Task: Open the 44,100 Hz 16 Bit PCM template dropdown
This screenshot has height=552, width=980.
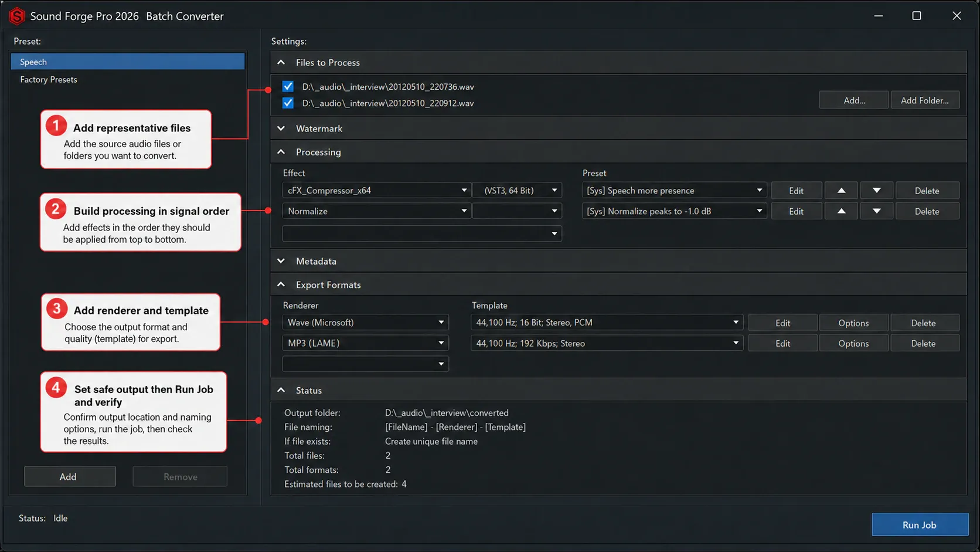Action: click(607, 323)
